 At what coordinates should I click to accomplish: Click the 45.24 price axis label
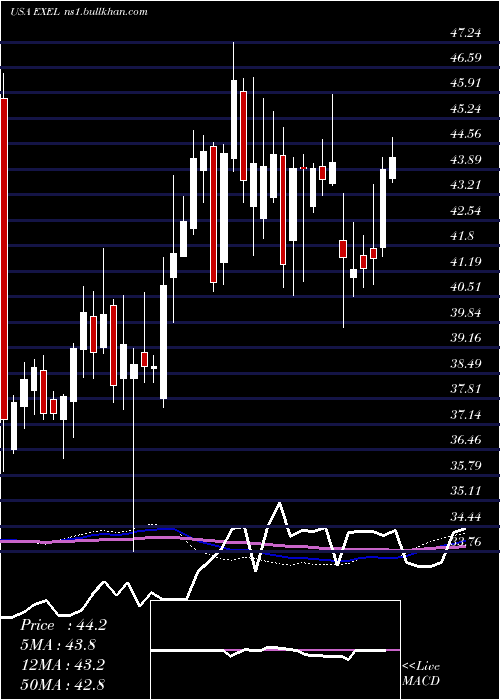(466, 108)
